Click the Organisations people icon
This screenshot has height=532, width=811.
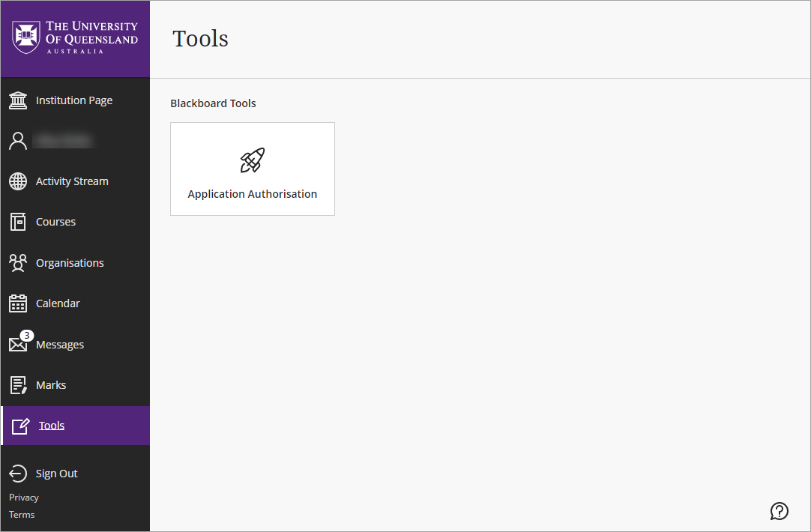(18, 263)
